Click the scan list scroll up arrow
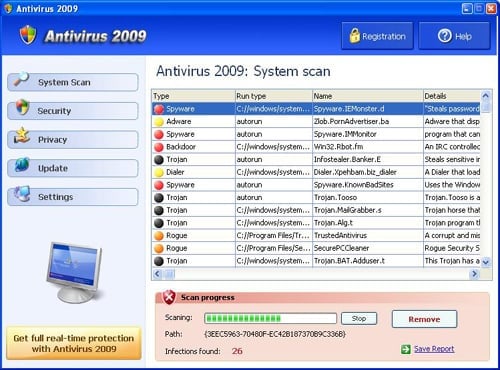This screenshot has width=500, height=370. [486, 96]
